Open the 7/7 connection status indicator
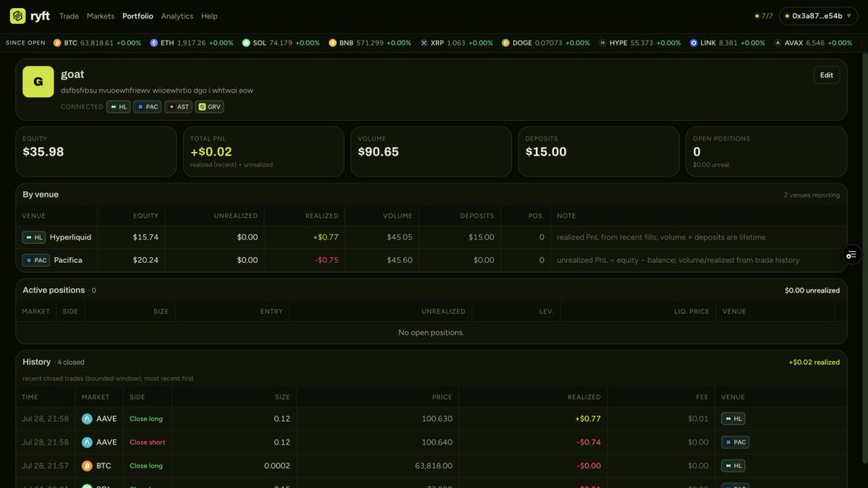 pyautogui.click(x=763, y=16)
